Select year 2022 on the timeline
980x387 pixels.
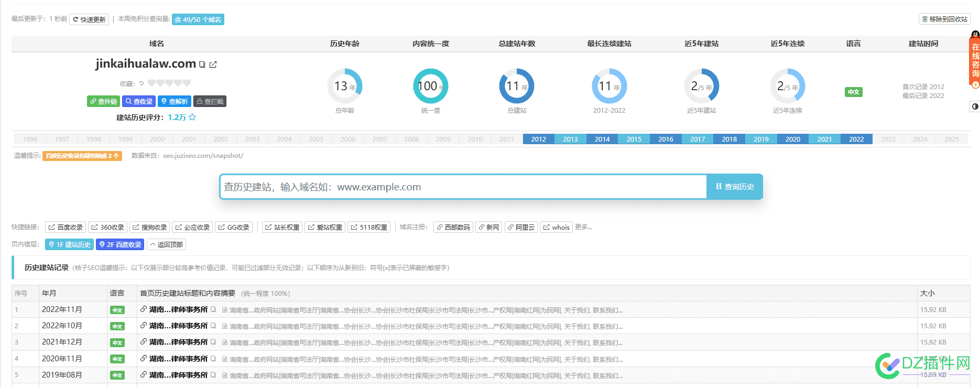pos(856,139)
